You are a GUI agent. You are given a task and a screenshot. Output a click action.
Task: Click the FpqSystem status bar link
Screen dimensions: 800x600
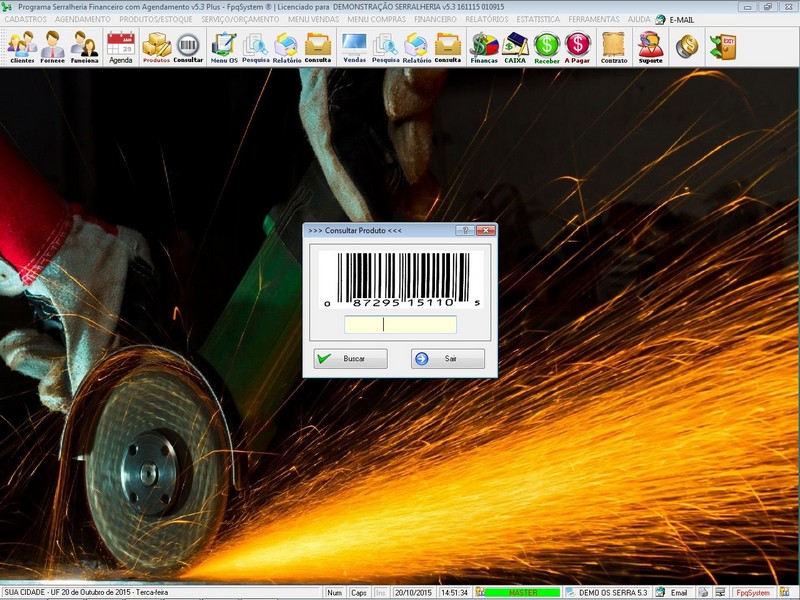[753, 592]
